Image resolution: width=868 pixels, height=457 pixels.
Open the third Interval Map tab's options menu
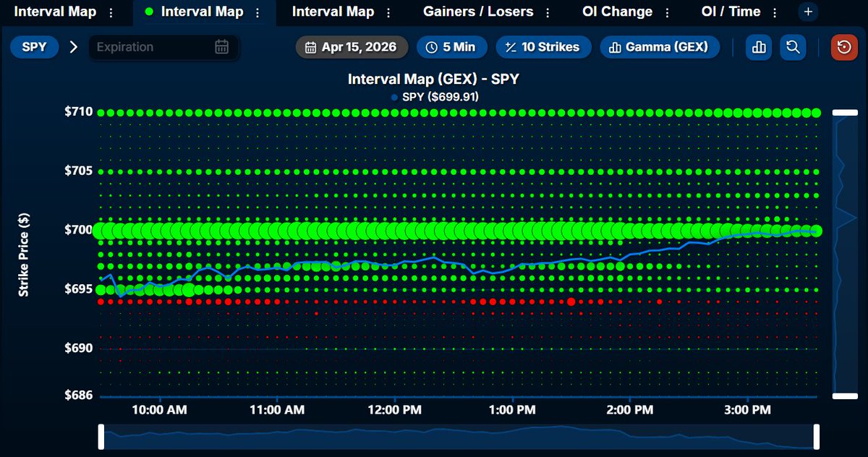(388, 12)
